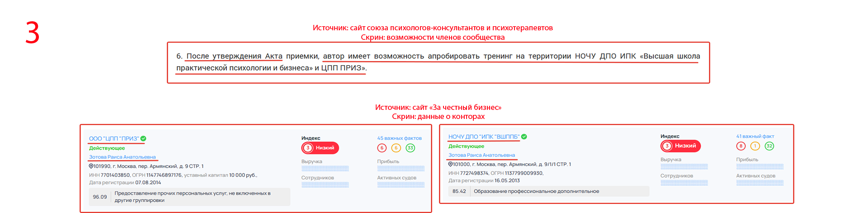Click the green circle badge with 33
The height and width of the screenshot is (213, 868).
[x=410, y=148]
